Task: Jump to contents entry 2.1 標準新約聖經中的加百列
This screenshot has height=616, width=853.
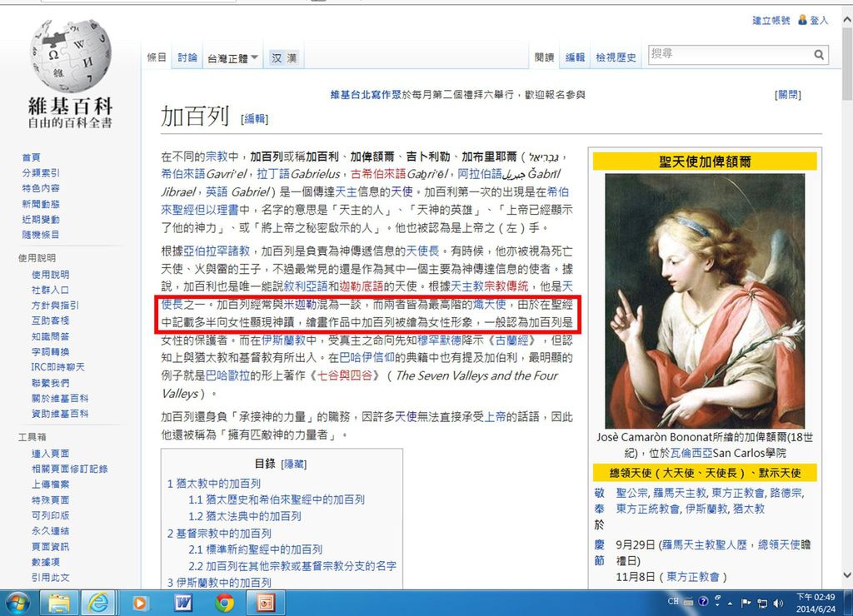Action: pos(256,549)
